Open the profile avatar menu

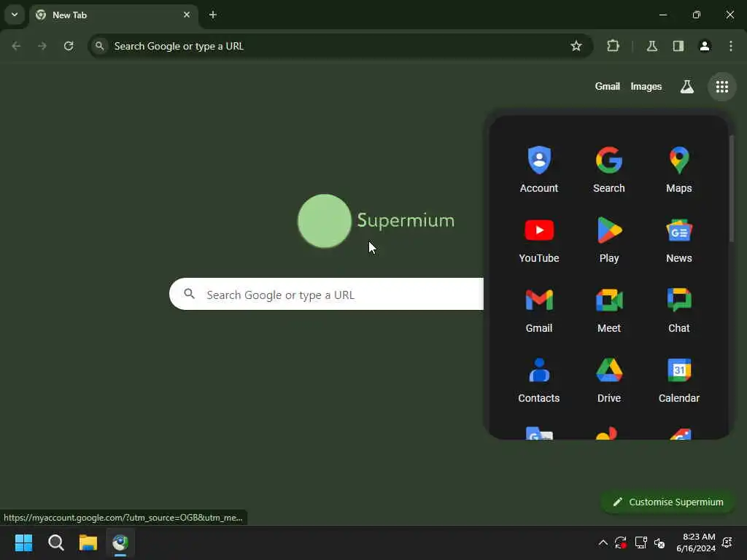(x=705, y=46)
